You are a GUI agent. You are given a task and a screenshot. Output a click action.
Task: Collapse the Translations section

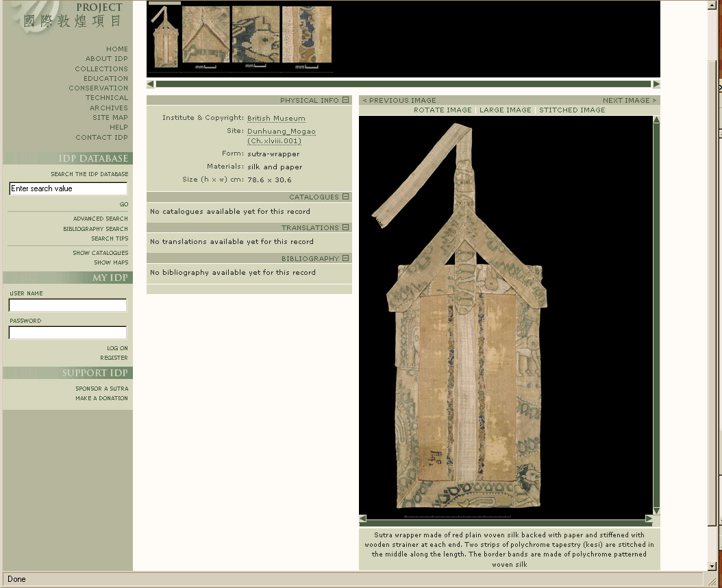click(x=346, y=228)
